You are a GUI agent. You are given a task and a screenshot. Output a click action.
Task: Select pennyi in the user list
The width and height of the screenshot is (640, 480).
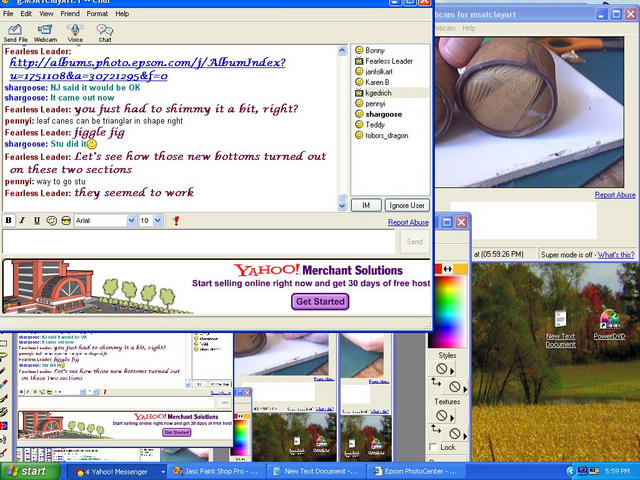pyautogui.click(x=375, y=104)
